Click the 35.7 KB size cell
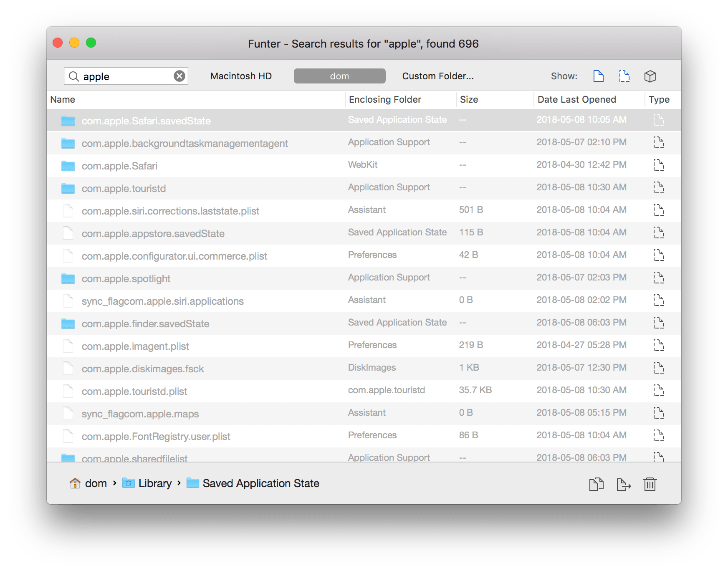Screen dimensions: 728x571 [475, 390]
